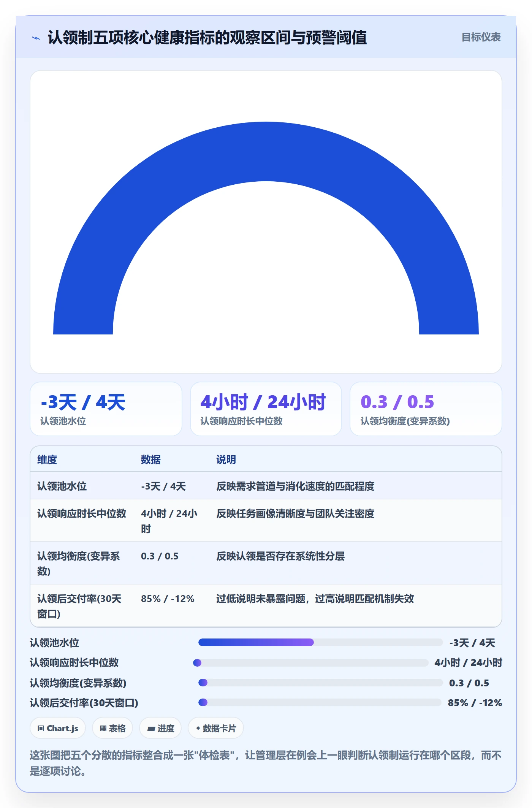
Task: Click table cell 认领响应时长中位数 in the table
Action: [x=82, y=513]
